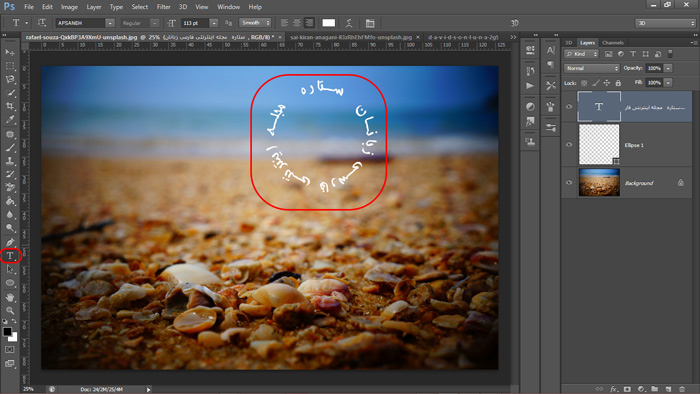Toggle layer filtering switch on or off
The width and height of the screenshot is (700, 394).
pos(670,54)
